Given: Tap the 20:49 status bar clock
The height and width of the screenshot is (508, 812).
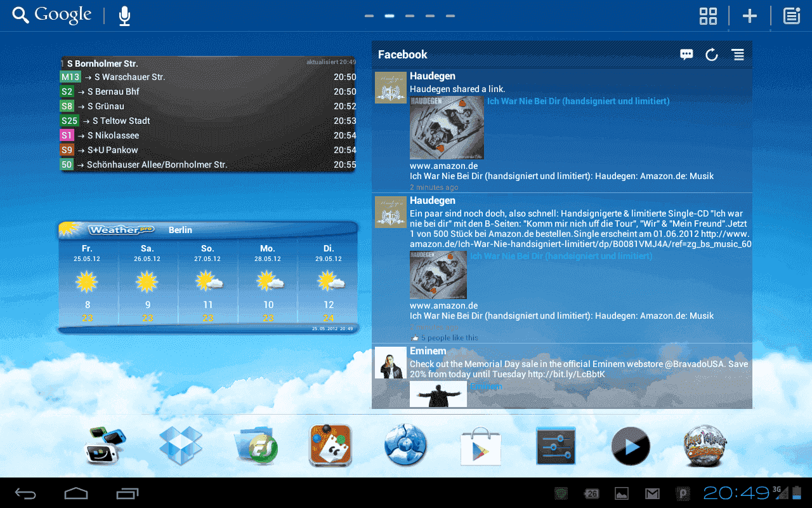Looking at the screenshot, I should [x=736, y=493].
